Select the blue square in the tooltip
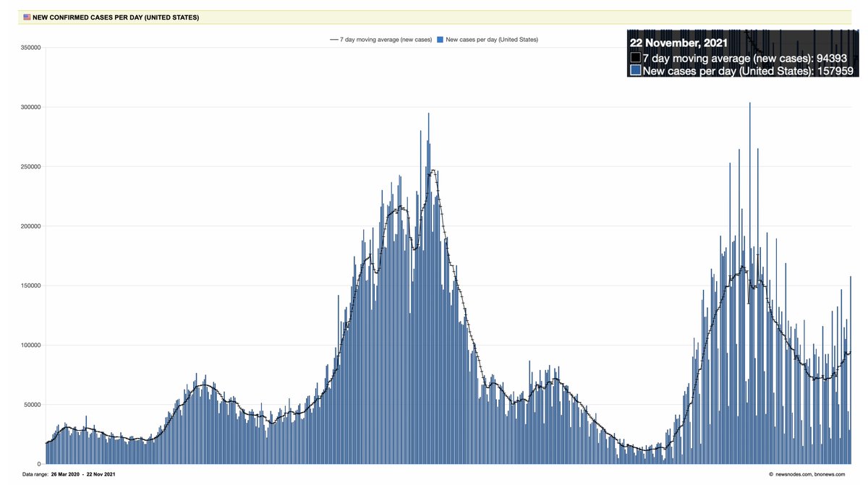 click(635, 70)
